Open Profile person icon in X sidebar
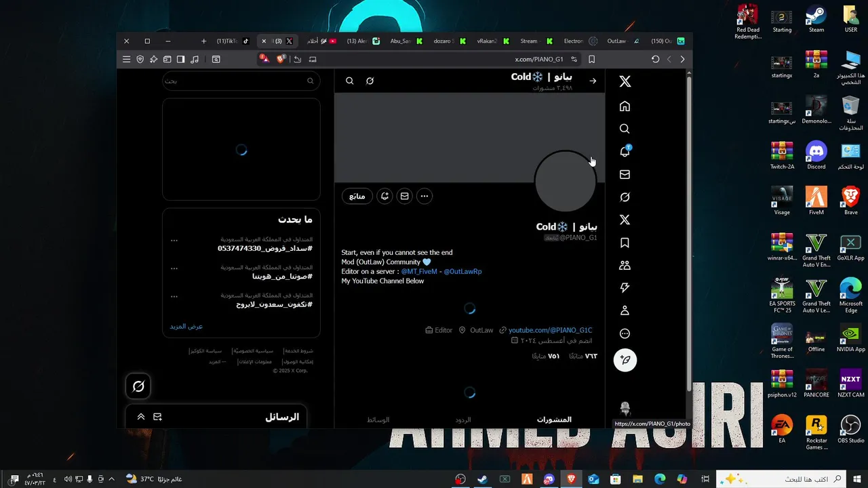Screen dimensions: 868x488 coord(625,310)
